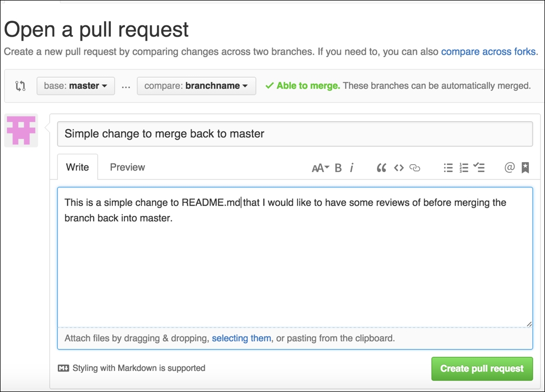
Task: Switch to the Preview tab
Action: [x=127, y=167]
